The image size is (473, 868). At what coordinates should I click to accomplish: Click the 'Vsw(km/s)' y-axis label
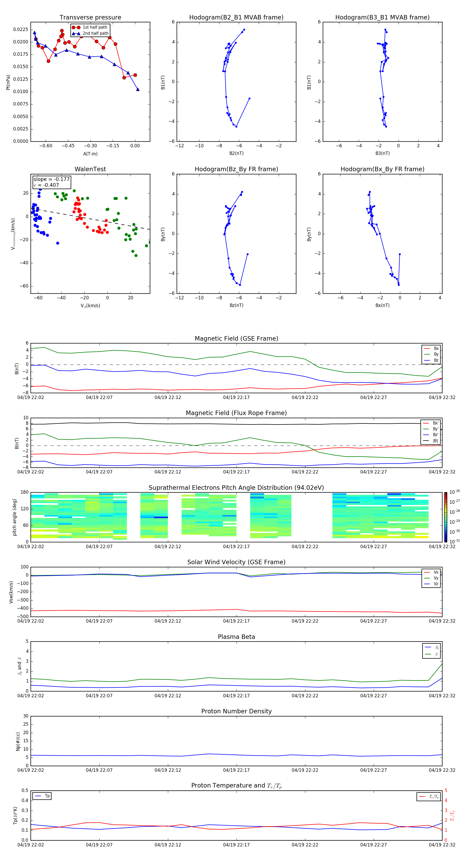(11, 592)
